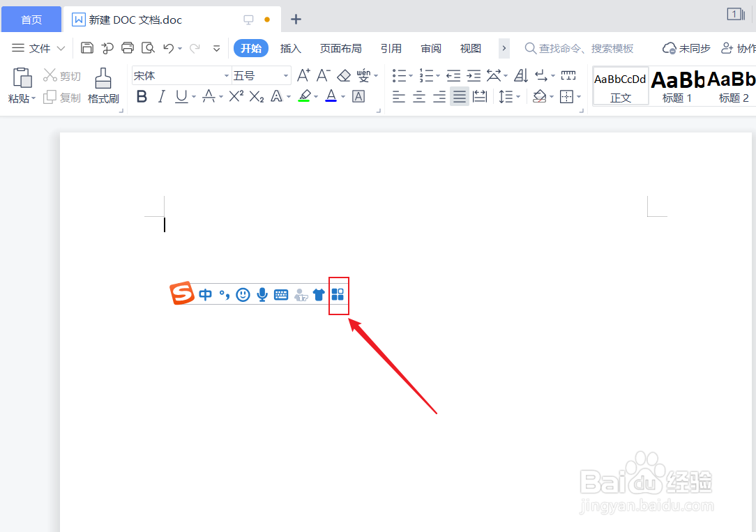Center align text

[419, 97]
